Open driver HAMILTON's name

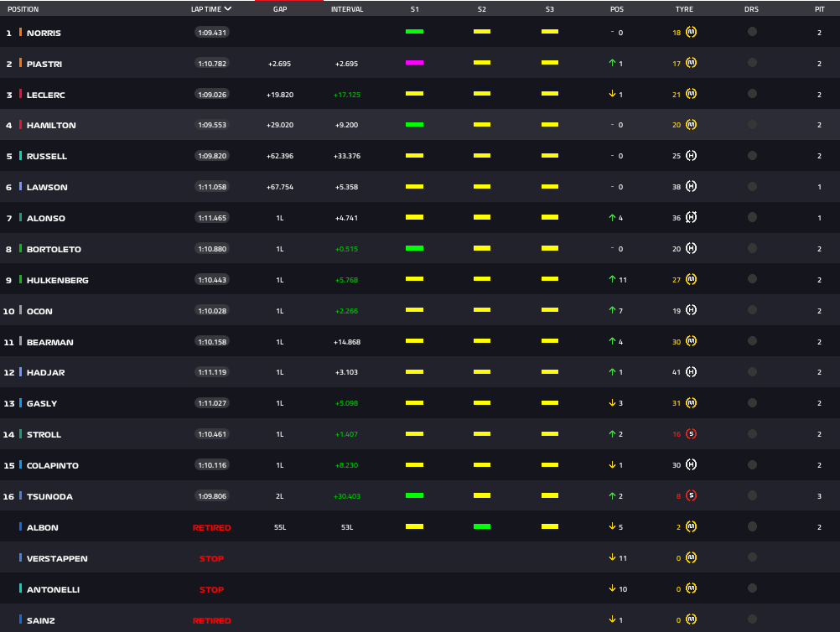[51, 125]
